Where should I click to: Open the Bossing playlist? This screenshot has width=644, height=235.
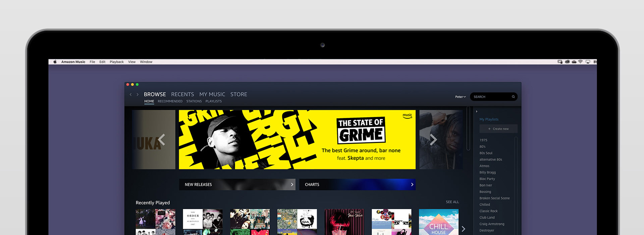coord(485,192)
